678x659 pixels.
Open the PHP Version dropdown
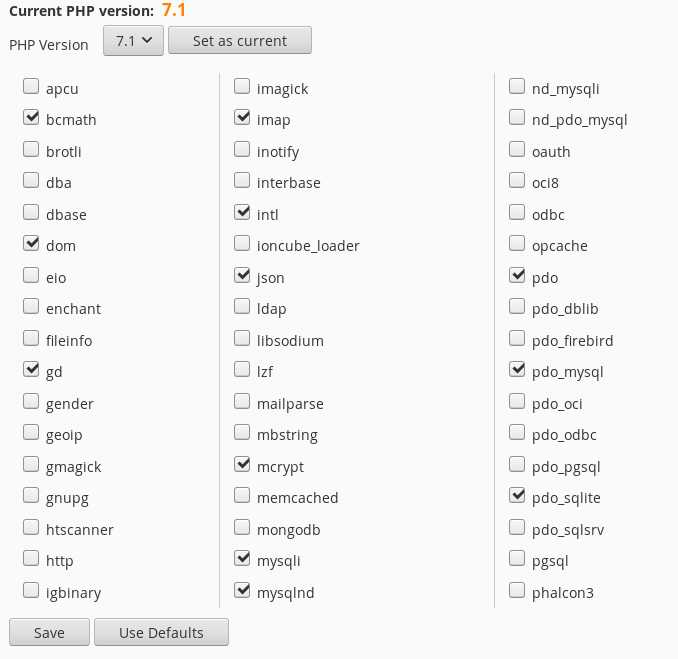pos(133,41)
